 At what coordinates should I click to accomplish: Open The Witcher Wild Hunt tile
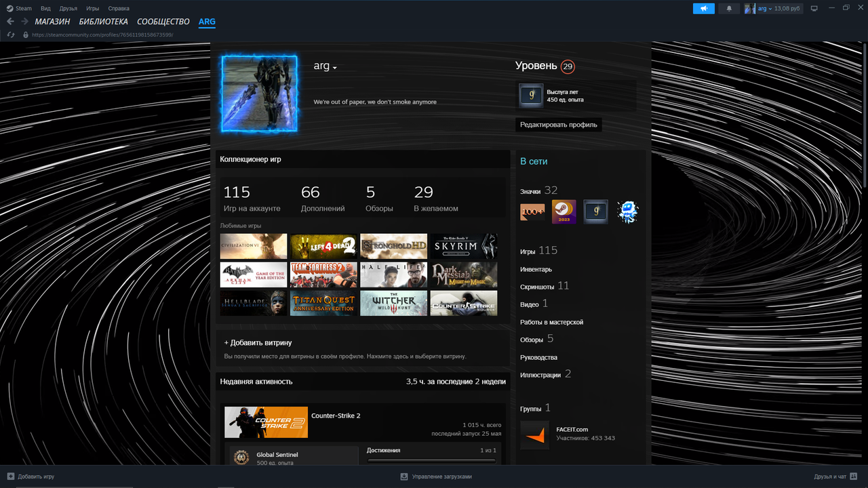(393, 303)
